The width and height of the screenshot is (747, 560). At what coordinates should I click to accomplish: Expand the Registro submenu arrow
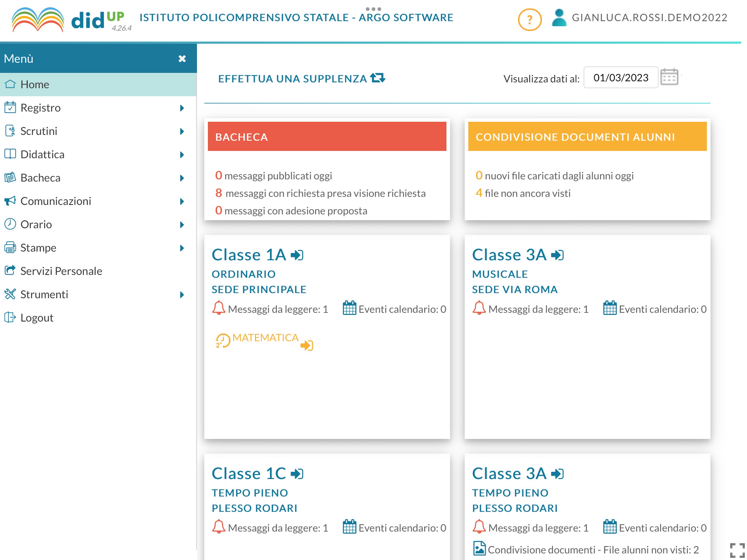[182, 108]
